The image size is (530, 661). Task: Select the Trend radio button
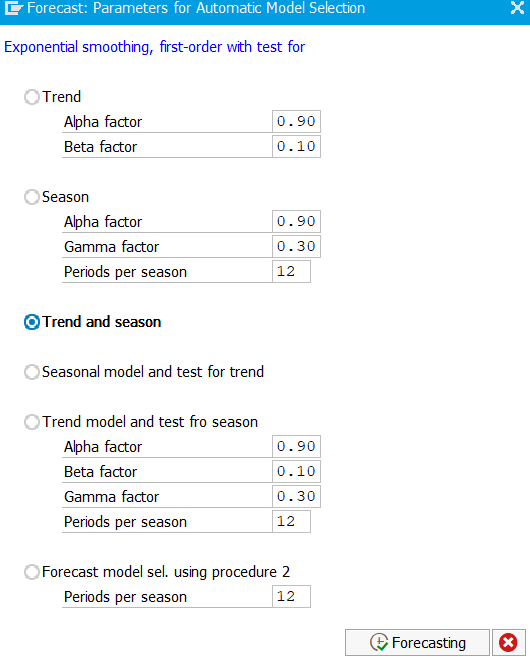point(32,97)
